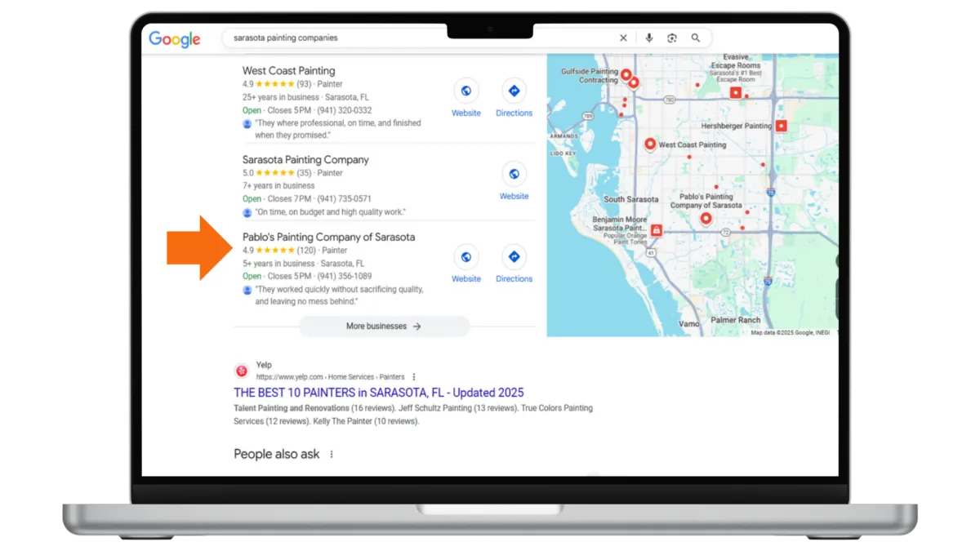The width and height of the screenshot is (980, 551).
Task: Open the West Coast Painting listing title
Action: 288,71
